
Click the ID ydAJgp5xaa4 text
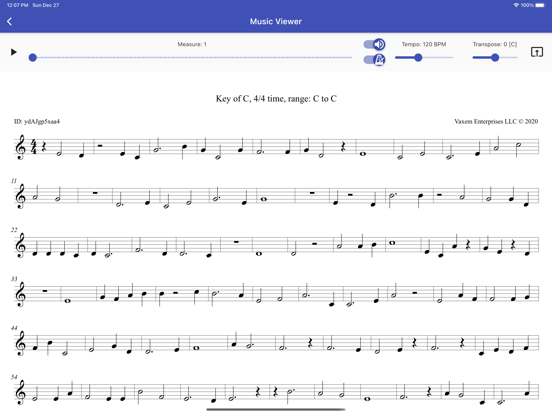pos(37,121)
